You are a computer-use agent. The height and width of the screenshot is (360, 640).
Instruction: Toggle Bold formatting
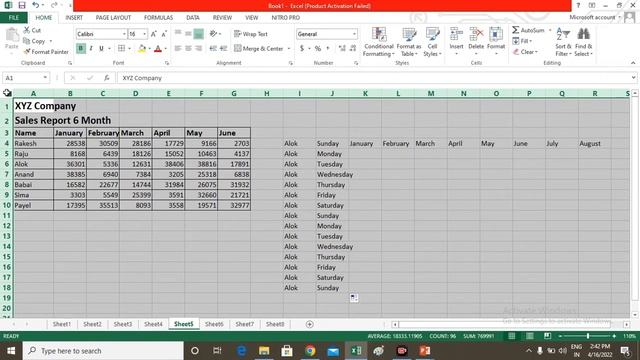(81, 49)
